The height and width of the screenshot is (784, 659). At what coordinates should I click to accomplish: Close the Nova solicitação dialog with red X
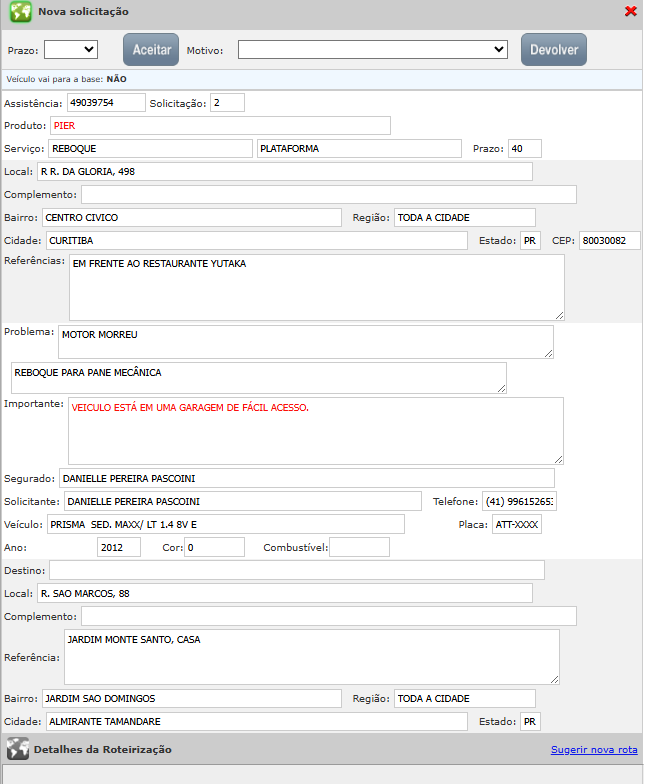[630, 11]
